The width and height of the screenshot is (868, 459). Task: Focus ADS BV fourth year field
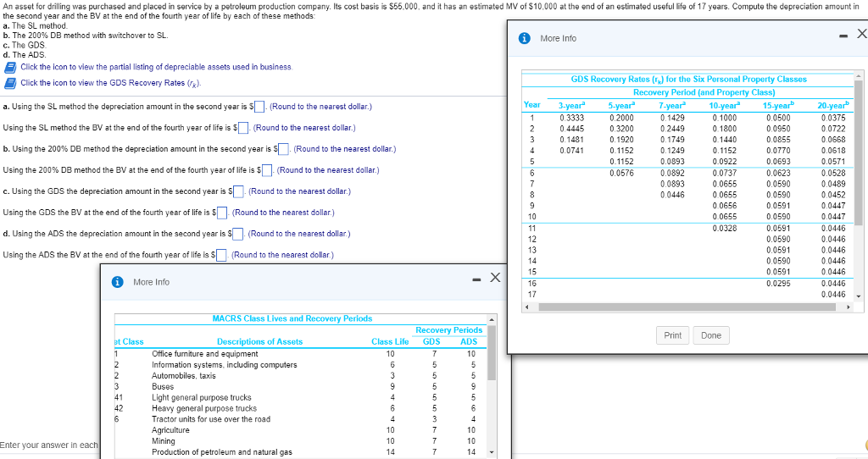(x=221, y=256)
